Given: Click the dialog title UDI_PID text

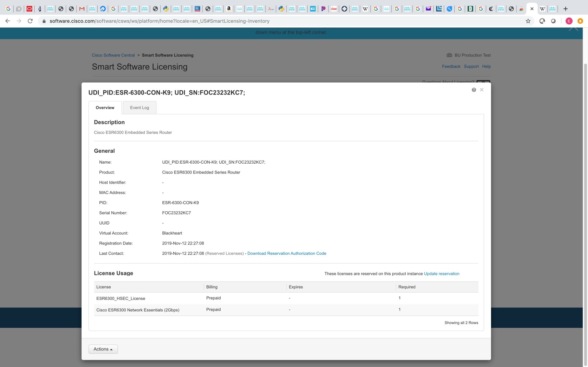Looking at the screenshot, I should click(167, 92).
